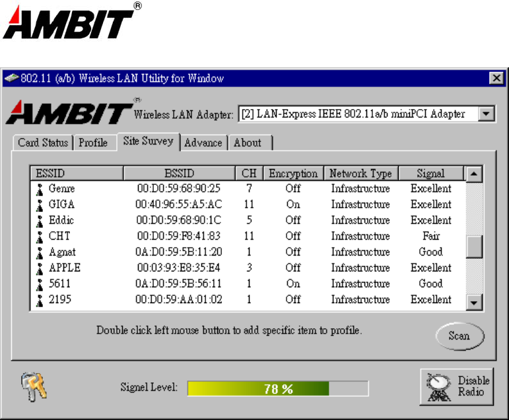Sort by the Network Type column header
Screen dimensions: 509x420
click(x=361, y=173)
